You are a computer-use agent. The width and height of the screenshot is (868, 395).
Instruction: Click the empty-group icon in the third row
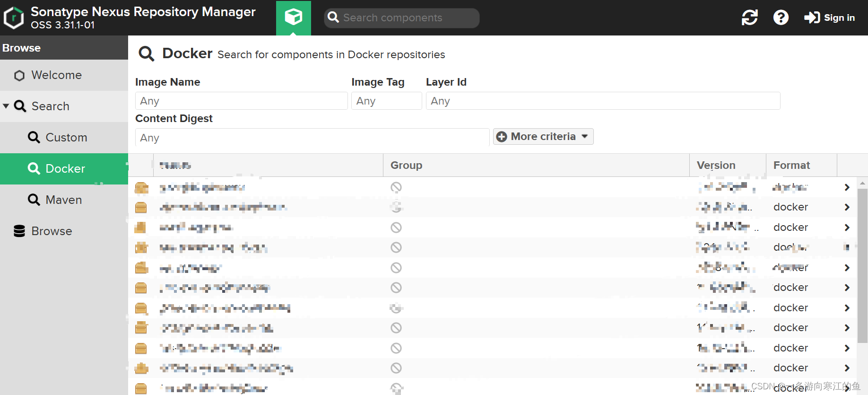[x=396, y=228]
